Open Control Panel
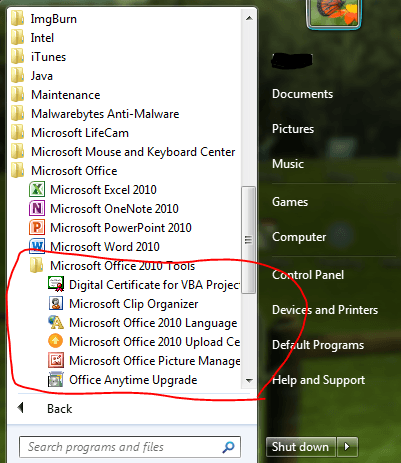Screen dimensions: 401x463 coord(308,275)
